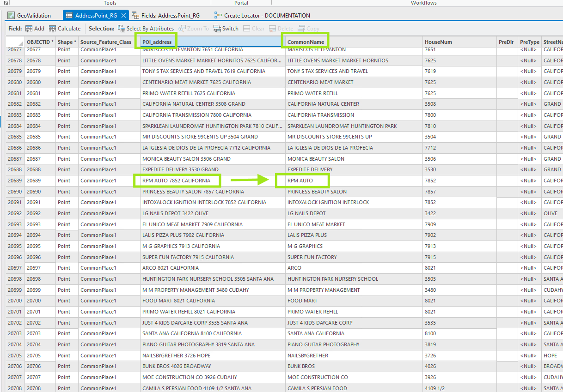Screen dimensions: 563x392
Task: Click the Clear selection button
Action: click(x=254, y=28)
